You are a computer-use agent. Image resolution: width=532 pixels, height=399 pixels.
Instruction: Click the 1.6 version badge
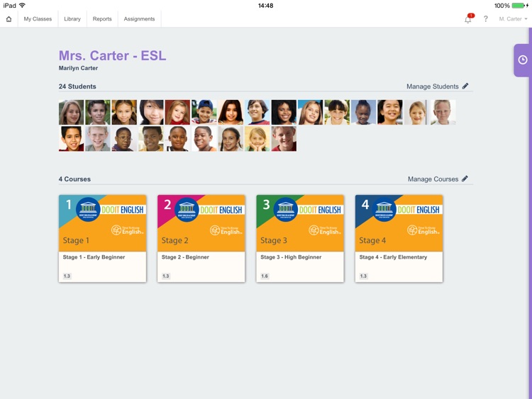[265, 276]
